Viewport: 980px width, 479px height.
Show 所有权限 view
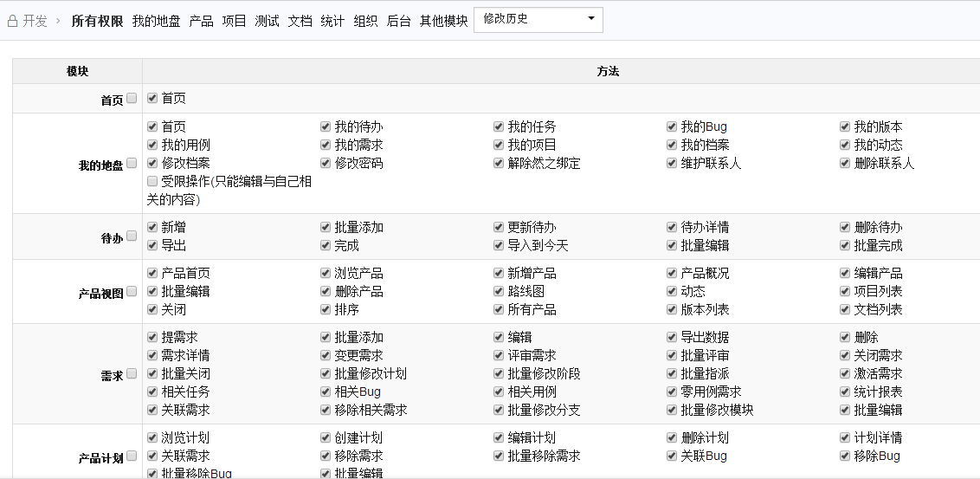click(x=97, y=21)
